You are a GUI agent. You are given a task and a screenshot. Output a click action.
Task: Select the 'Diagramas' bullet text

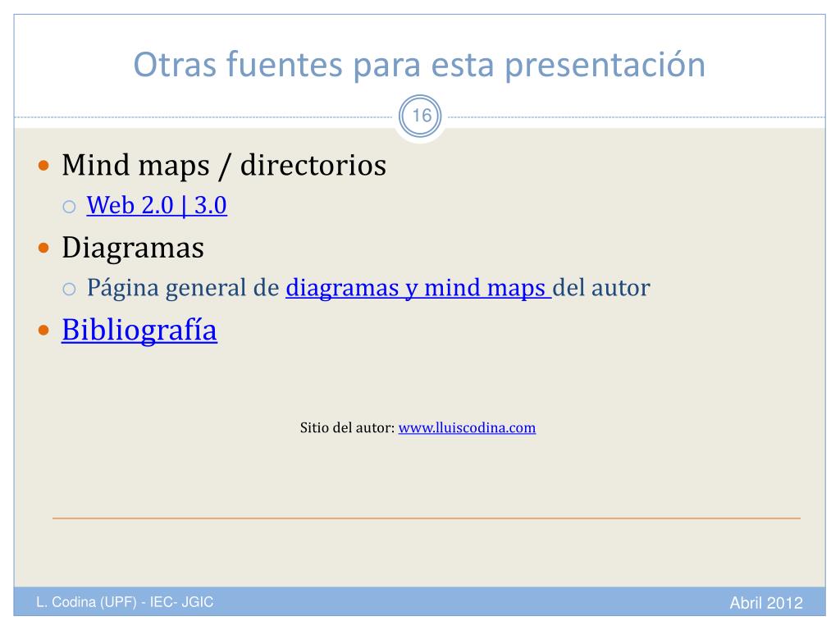[x=133, y=248]
